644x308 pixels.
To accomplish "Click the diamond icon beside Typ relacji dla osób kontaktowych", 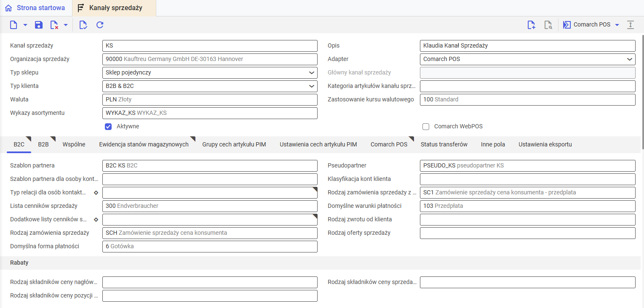I will point(96,192).
